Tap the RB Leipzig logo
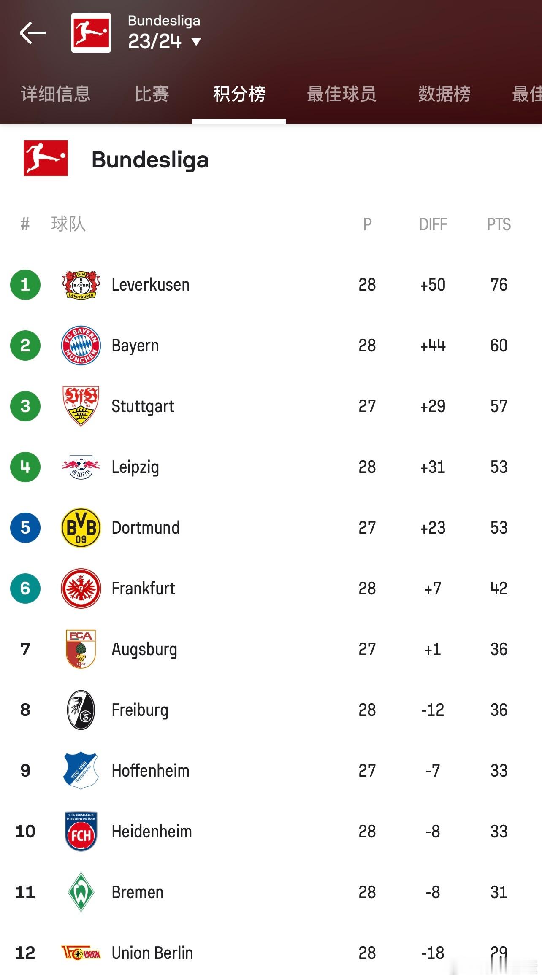The width and height of the screenshot is (542, 980). click(81, 467)
